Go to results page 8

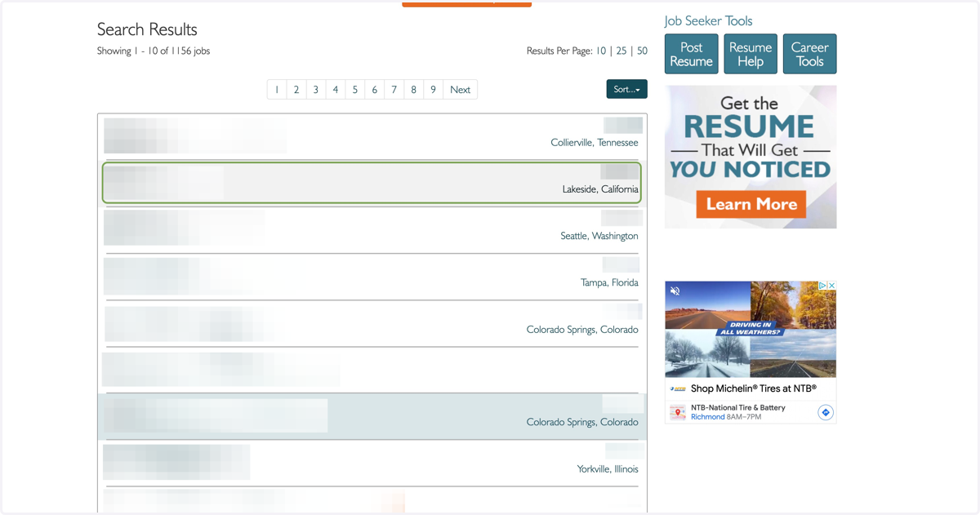tap(414, 90)
